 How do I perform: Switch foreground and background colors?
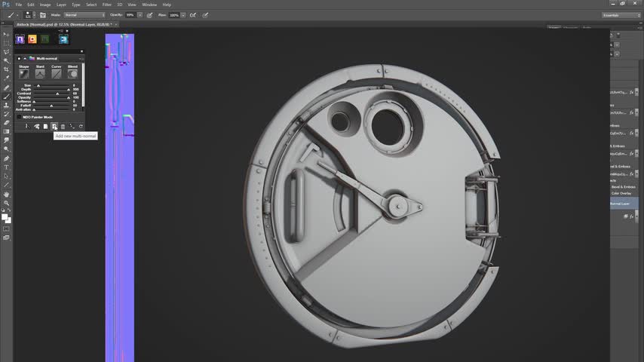pos(9,210)
